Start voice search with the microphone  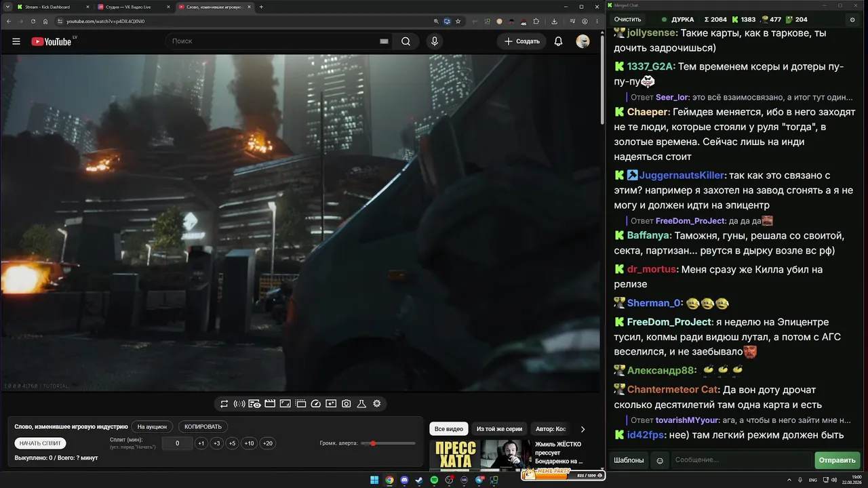pos(435,41)
